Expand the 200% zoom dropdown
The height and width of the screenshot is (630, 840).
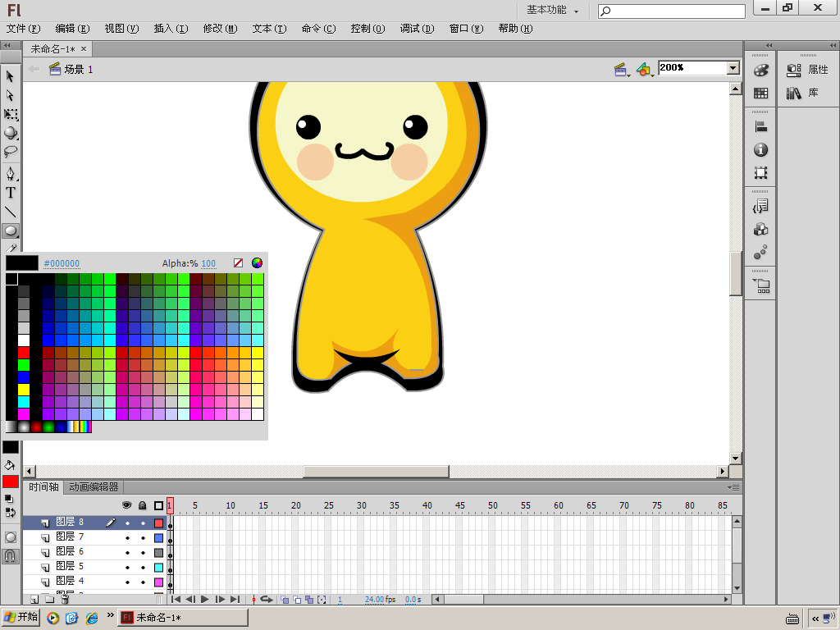click(x=733, y=67)
